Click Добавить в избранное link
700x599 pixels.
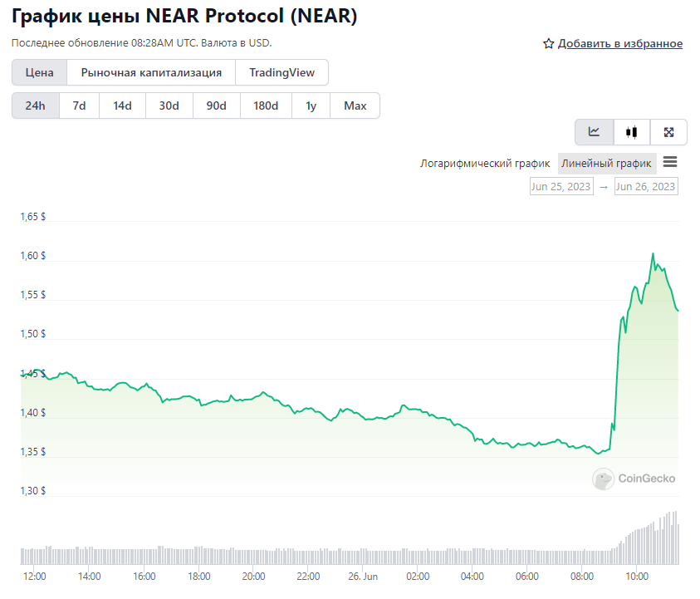pos(620,44)
